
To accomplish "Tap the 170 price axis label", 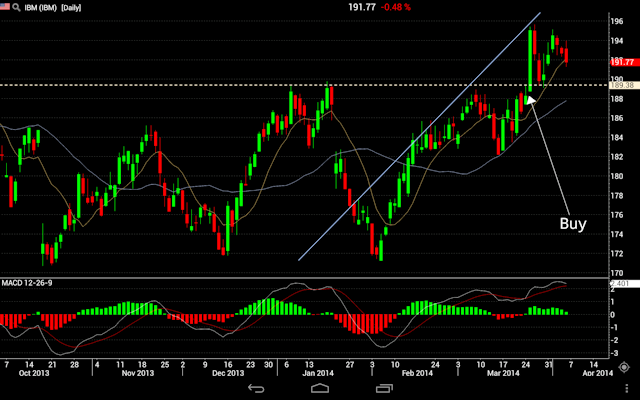I will pos(617,273).
